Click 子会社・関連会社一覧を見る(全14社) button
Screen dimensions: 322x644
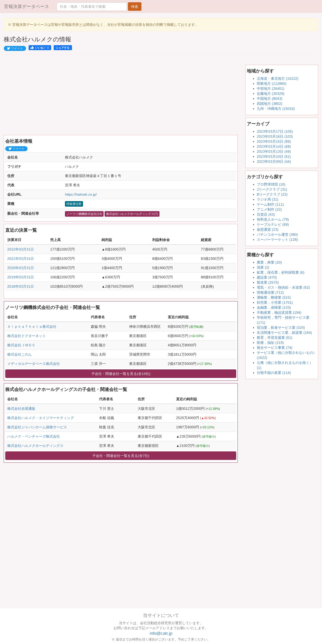[121, 374]
